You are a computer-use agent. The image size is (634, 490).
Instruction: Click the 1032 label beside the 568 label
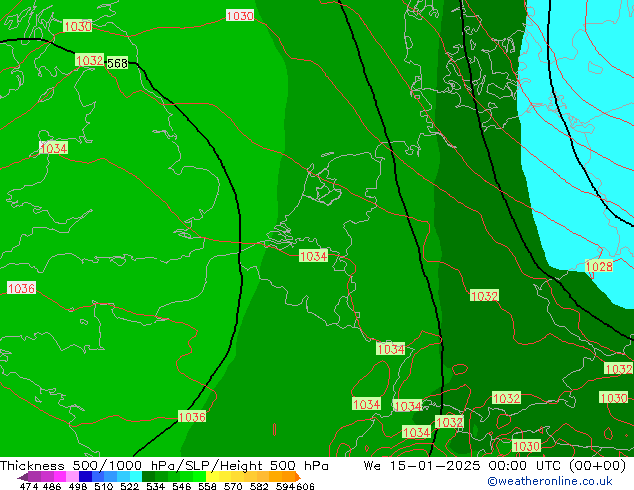90,61
